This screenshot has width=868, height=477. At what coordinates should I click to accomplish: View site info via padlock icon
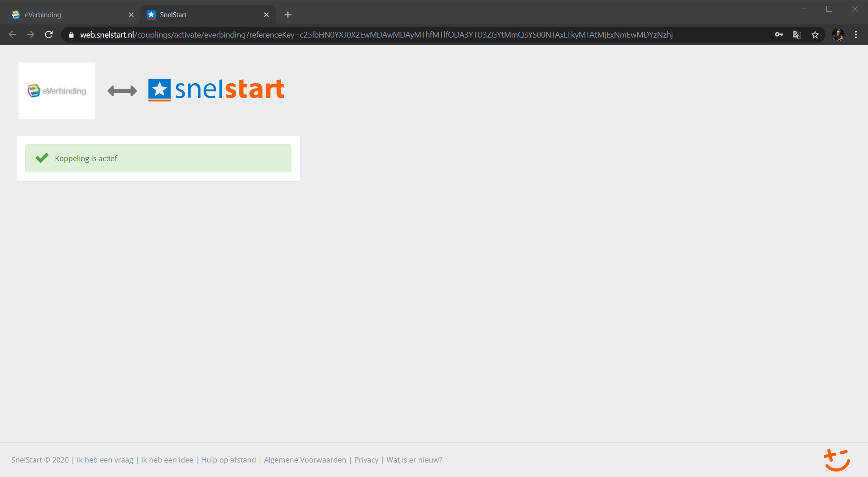[71, 35]
